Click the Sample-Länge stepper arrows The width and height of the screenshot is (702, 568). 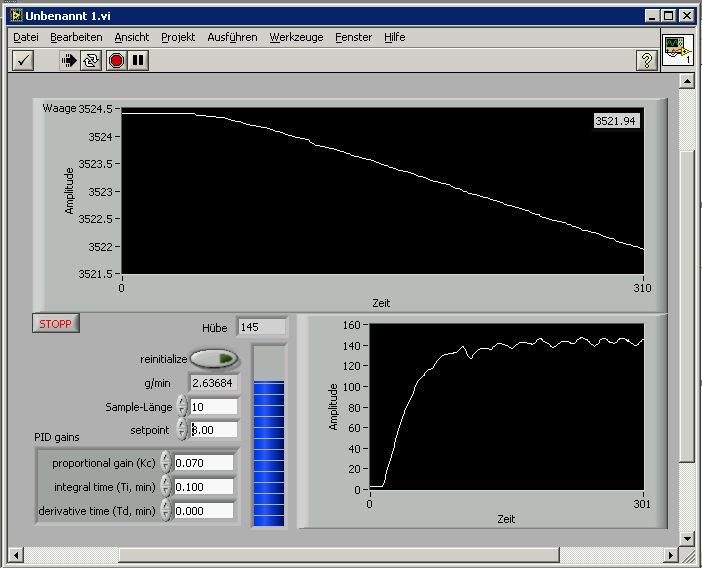pos(182,406)
